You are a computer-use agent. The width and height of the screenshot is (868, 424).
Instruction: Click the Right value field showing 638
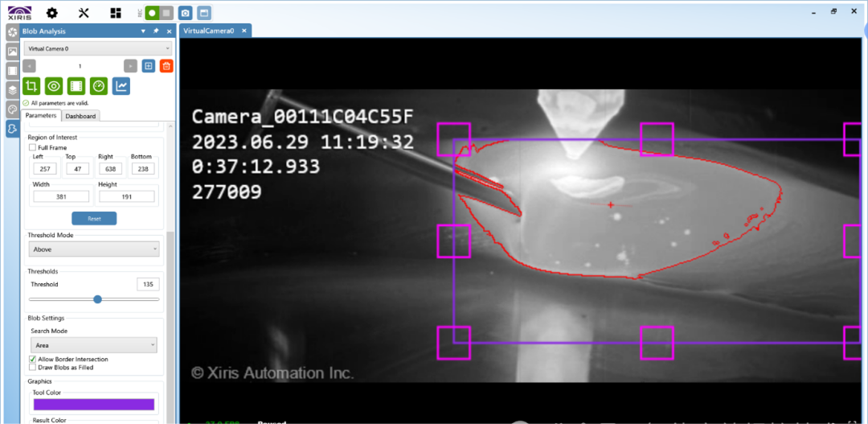point(109,168)
